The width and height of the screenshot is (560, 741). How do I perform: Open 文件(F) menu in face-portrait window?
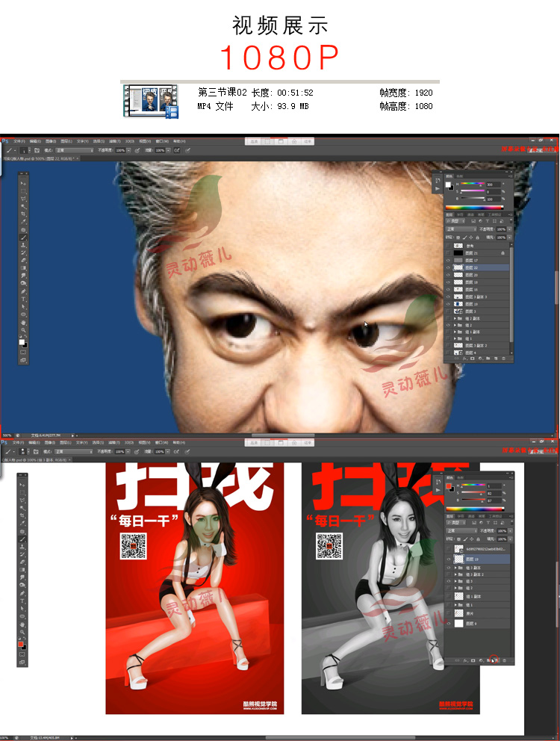(19, 141)
